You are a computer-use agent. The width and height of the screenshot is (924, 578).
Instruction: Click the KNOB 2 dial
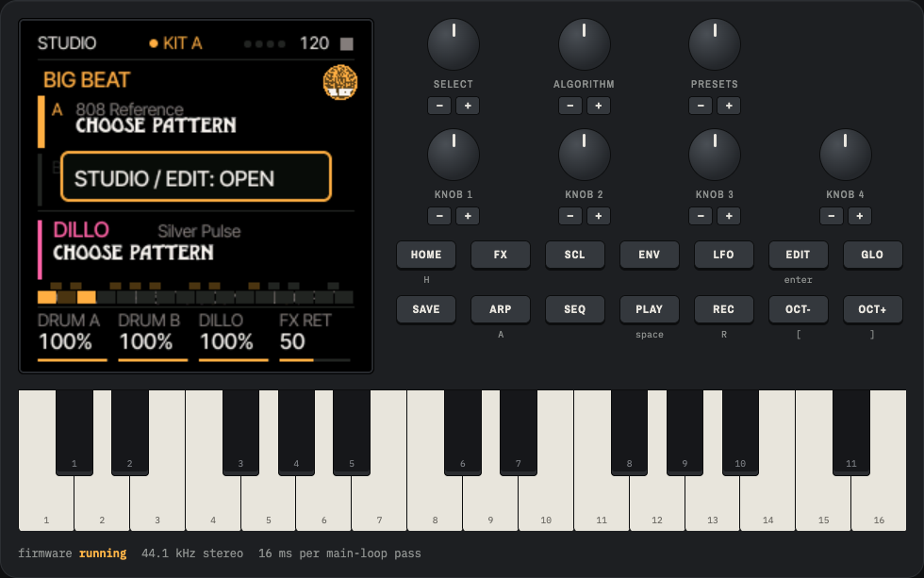pyautogui.click(x=584, y=155)
